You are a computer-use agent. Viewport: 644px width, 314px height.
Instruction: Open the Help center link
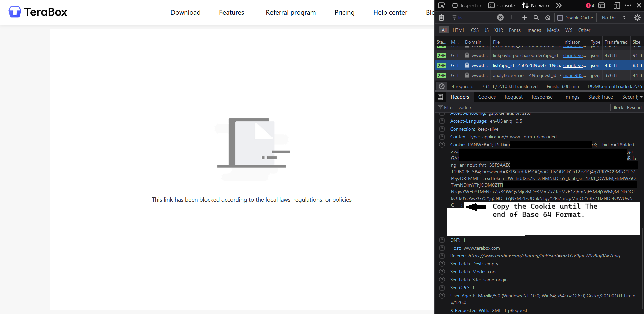[x=390, y=12]
